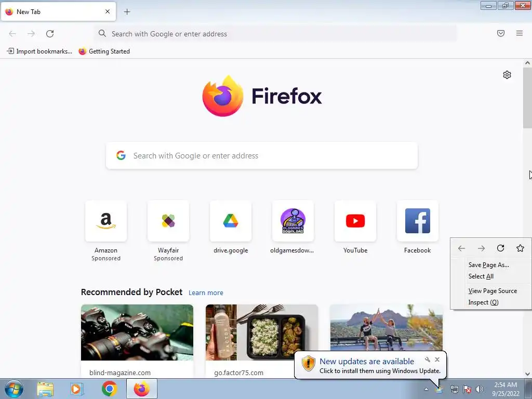Click the Pocket Learn more link
This screenshot has height=399, width=532.
(x=206, y=293)
